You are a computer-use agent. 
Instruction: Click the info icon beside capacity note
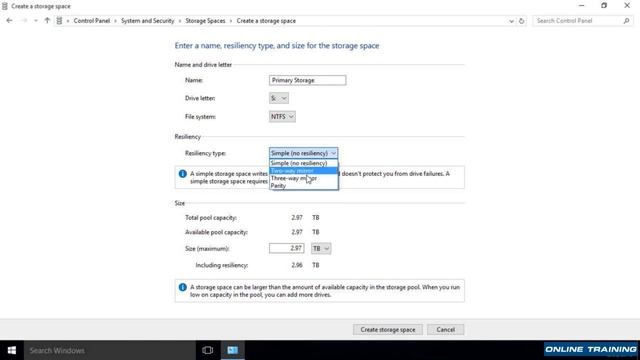(182, 287)
